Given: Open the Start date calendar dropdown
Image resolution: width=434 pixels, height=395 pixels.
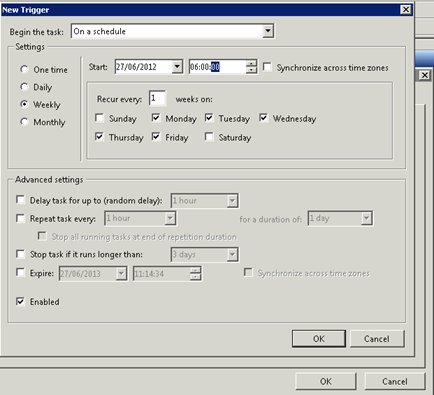Looking at the screenshot, I should pos(177,67).
